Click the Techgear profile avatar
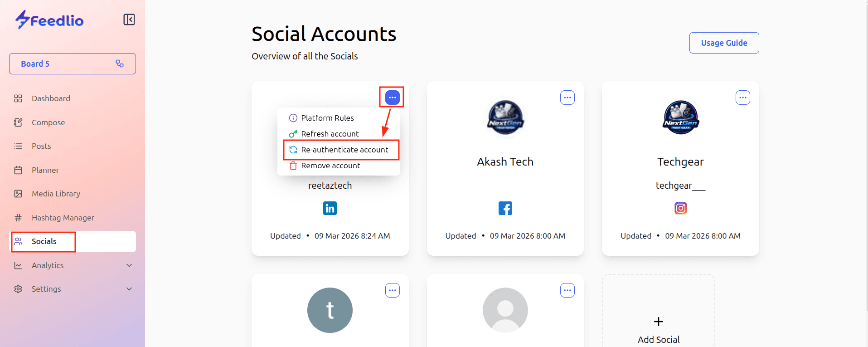Viewport: 868px width, 347px height. coord(680,117)
